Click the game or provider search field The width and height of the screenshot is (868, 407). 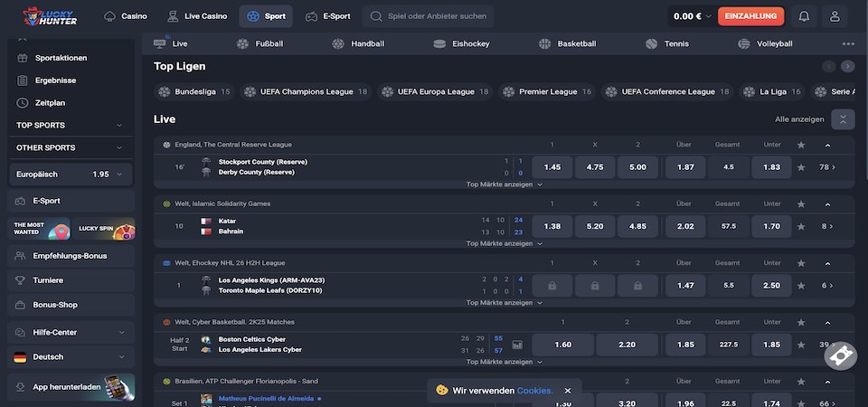tap(428, 16)
